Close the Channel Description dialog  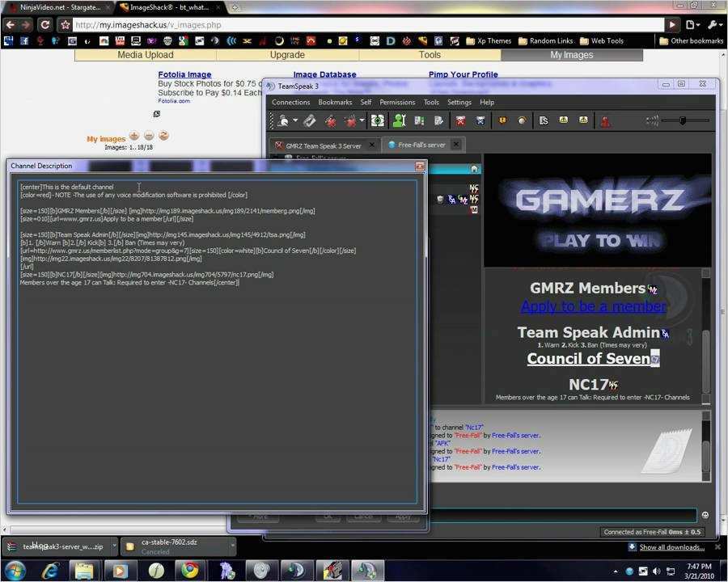[x=419, y=167]
